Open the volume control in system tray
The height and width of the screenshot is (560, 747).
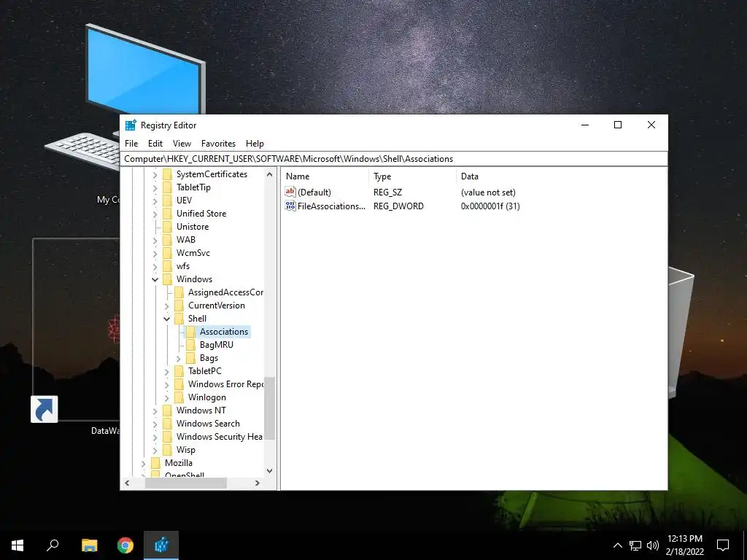(653, 545)
